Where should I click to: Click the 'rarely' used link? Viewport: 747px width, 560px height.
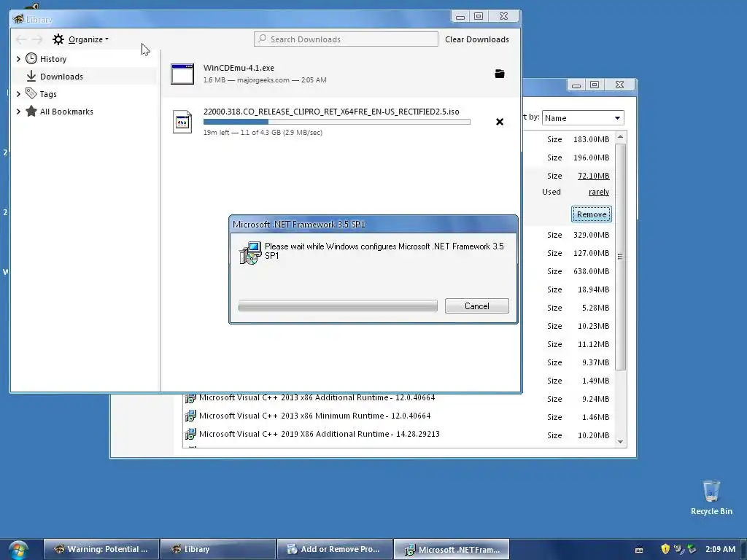(599, 192)
